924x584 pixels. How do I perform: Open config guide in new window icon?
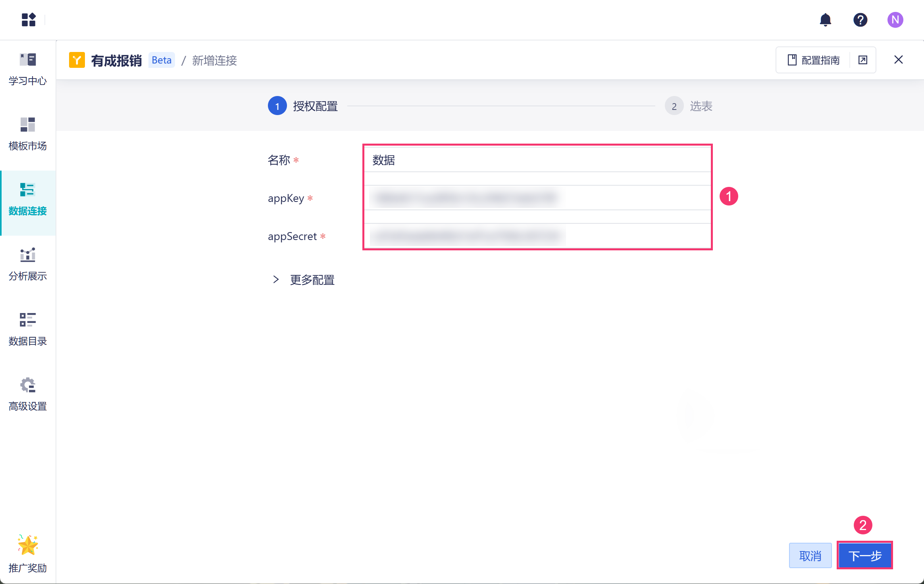coord(862,60)
